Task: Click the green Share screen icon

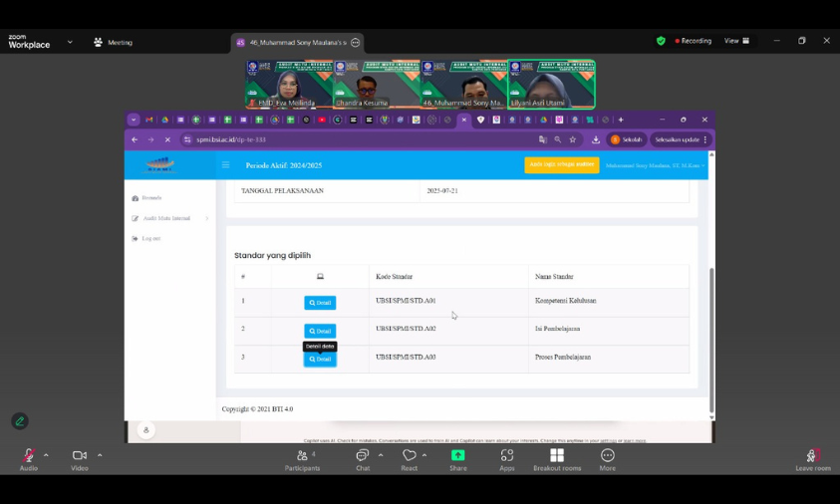Action: click(x=457, y=455)
